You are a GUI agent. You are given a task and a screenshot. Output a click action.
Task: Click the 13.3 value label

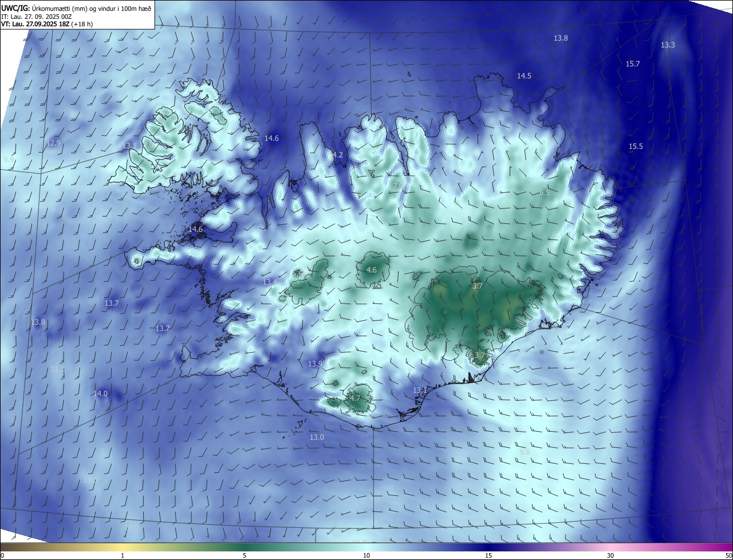point(668,45)
